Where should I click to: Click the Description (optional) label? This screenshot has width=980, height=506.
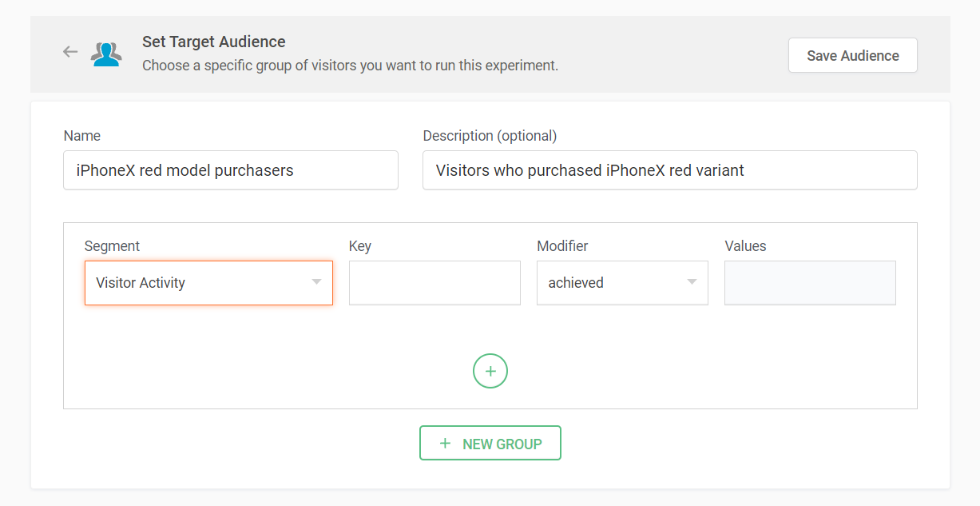(x=490, y=136)
